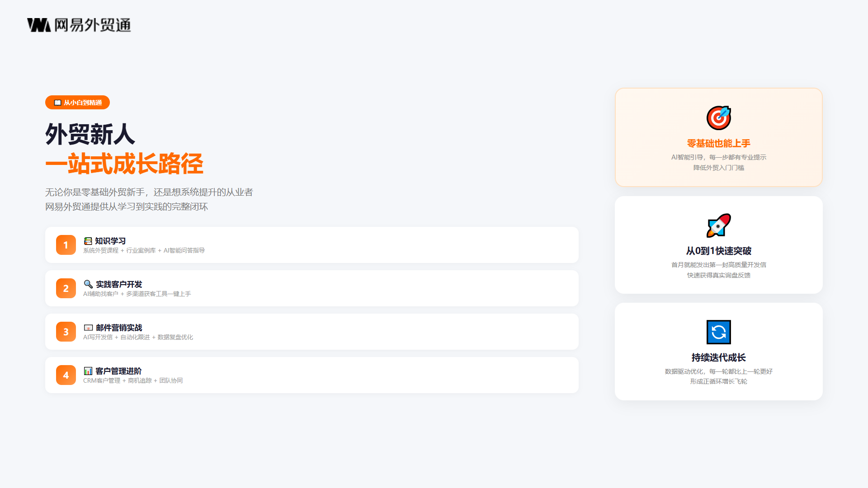Screen dimensions: 868x488
Task: Click the magnifier icon next to 实践客户开发
Action: [88, 284]
